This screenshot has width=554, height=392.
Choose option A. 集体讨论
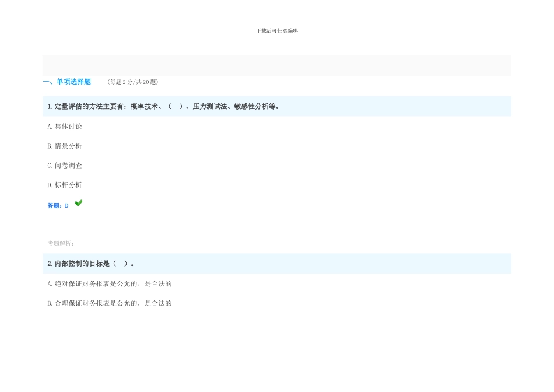pyautogui.click(x=65, y=127)
